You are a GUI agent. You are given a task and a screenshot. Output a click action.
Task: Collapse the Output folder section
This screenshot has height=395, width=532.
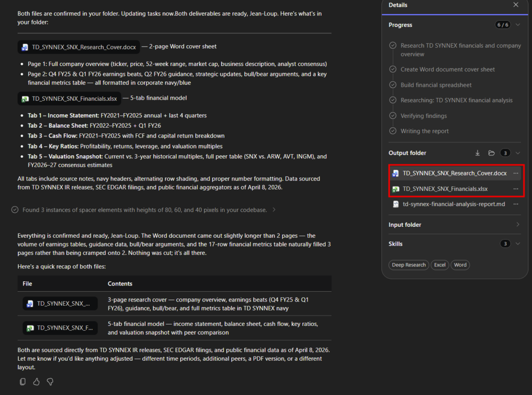[x=517, y=153]
